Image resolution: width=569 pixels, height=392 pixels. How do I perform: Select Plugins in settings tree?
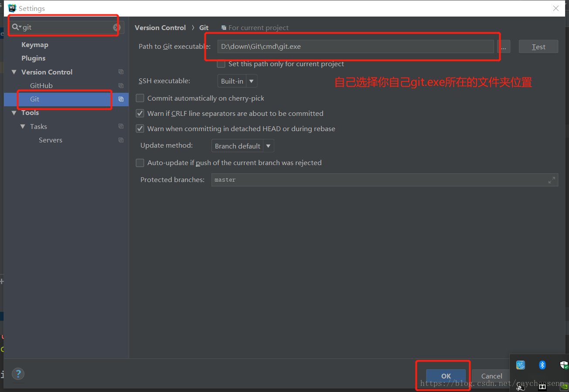point(34,58)
